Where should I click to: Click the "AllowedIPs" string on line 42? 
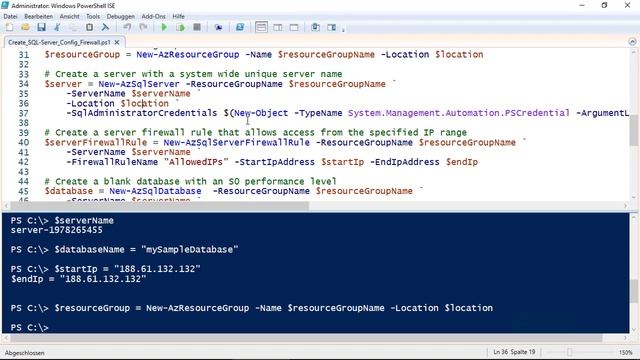pyautogui.click(x=196, y=162)
